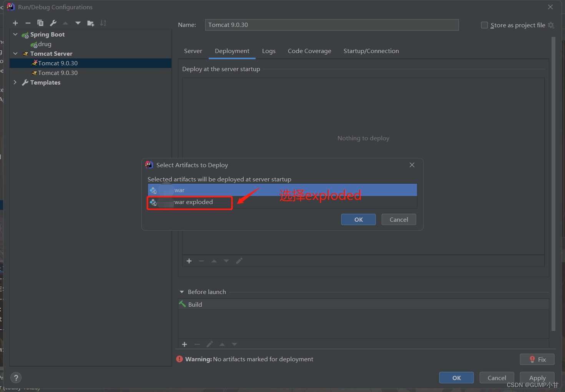Add new configuration with plus icon
Viewport: 565px width, 392px height.
tap(15, 23)
